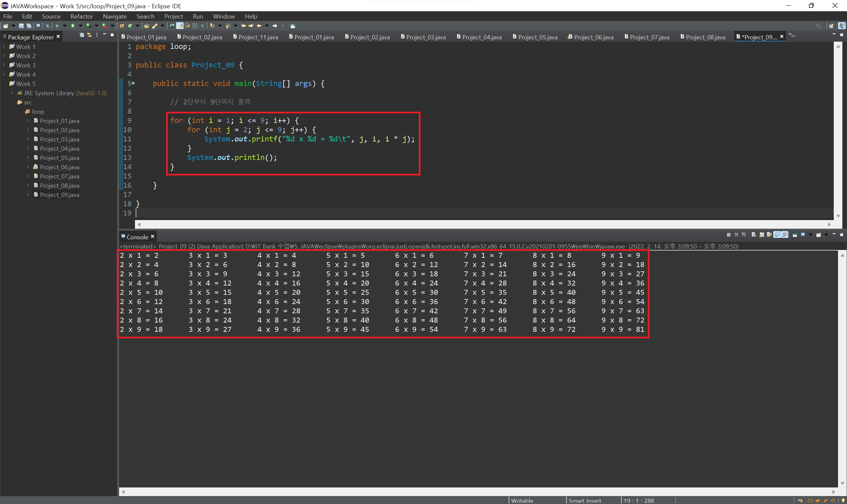Click Writable status bar field
This screenshot has width=847, height=504.
522,500
